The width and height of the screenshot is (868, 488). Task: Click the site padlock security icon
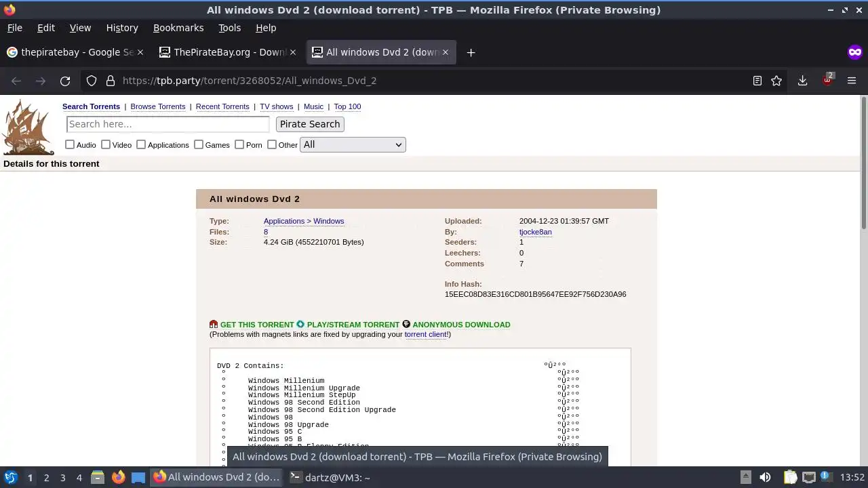coord(110,81)
